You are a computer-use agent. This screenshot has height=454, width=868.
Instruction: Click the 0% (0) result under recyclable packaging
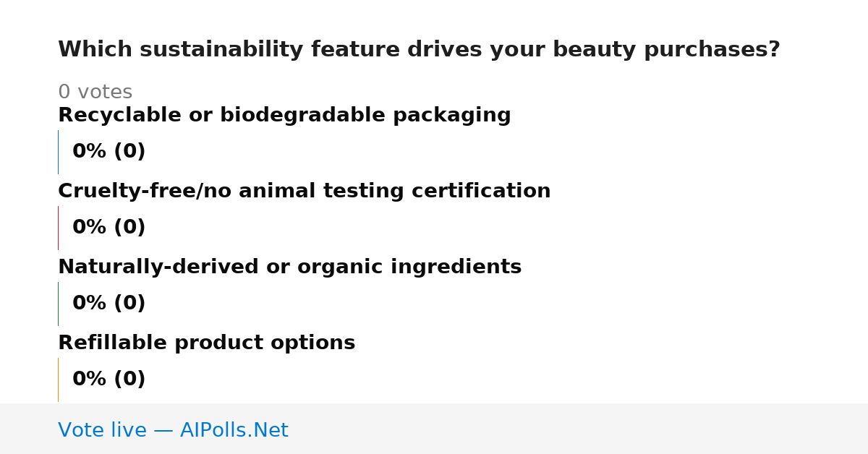click(109, 152)
